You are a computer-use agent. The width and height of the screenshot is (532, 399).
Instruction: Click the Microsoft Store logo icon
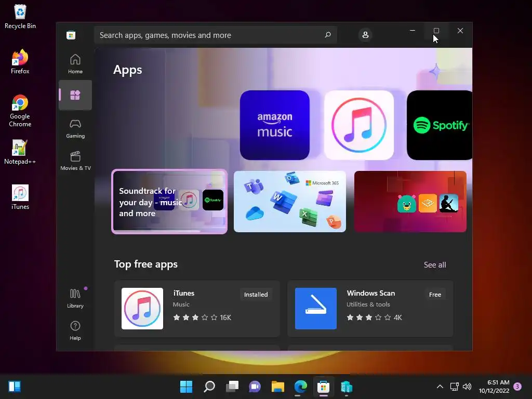pyautogui.click(x=71, y=35)
